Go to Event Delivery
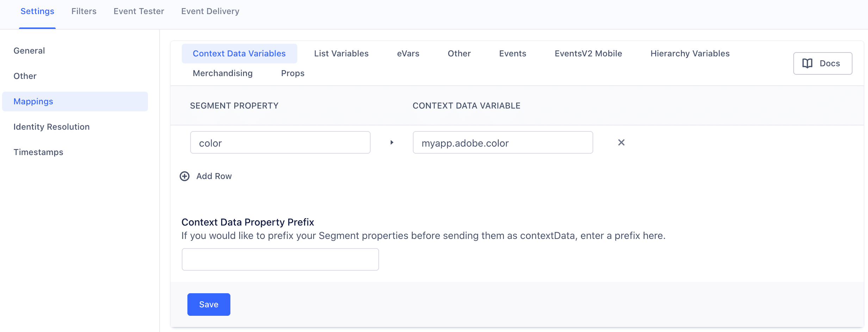Screen dimensions: 868x332 [210, 11]
